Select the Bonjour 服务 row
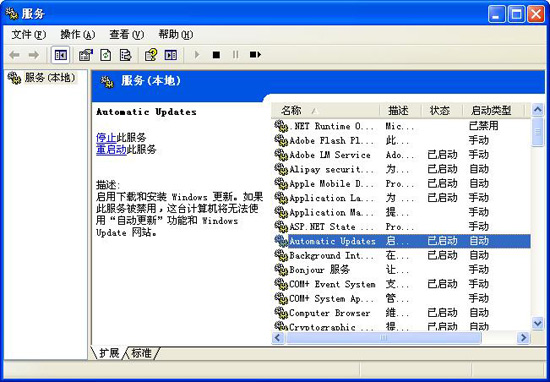 pos(402,270)
